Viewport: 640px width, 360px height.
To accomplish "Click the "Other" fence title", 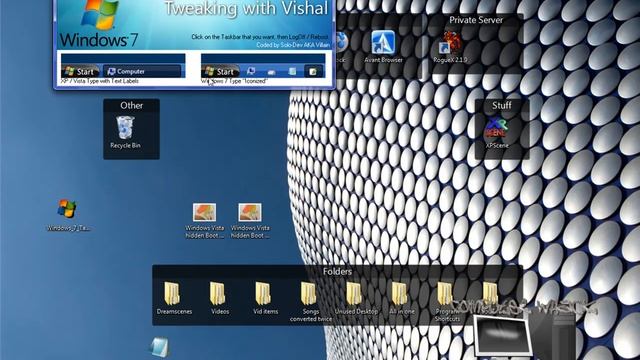I will pos(131,105).
